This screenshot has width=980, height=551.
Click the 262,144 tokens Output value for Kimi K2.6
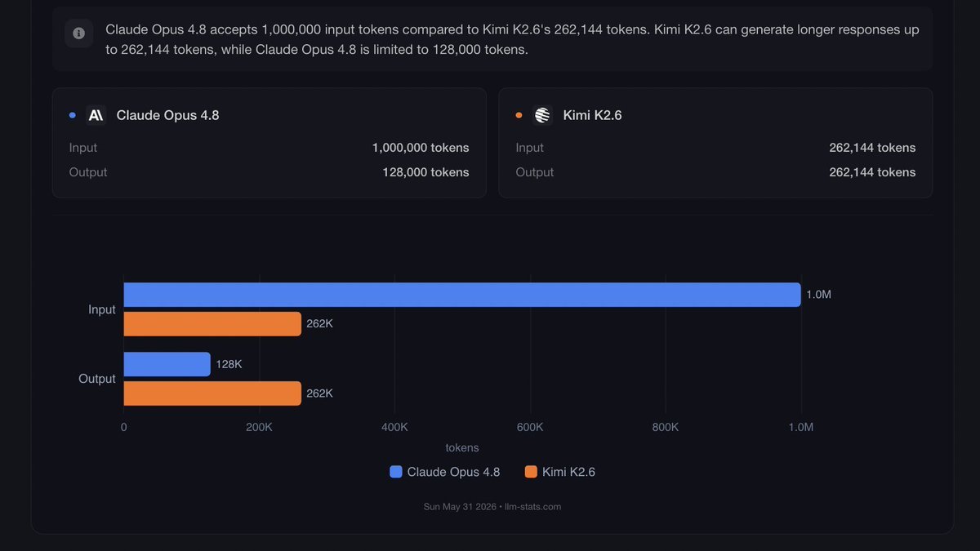click(x=872, y=172)
